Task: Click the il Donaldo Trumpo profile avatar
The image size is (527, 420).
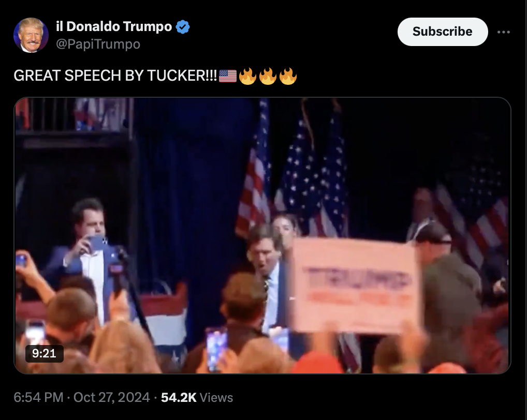Action: (31, 35)
